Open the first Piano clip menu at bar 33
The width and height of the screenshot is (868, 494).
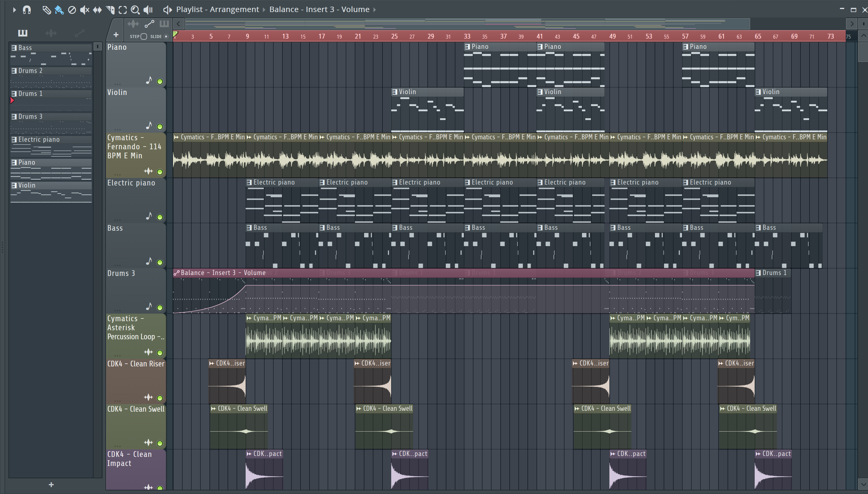[467, 46]
